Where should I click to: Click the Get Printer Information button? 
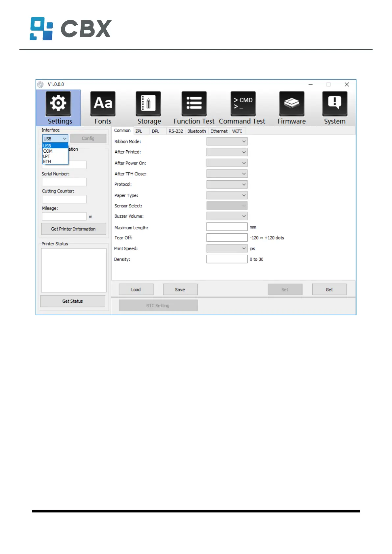tap(73, 229)
